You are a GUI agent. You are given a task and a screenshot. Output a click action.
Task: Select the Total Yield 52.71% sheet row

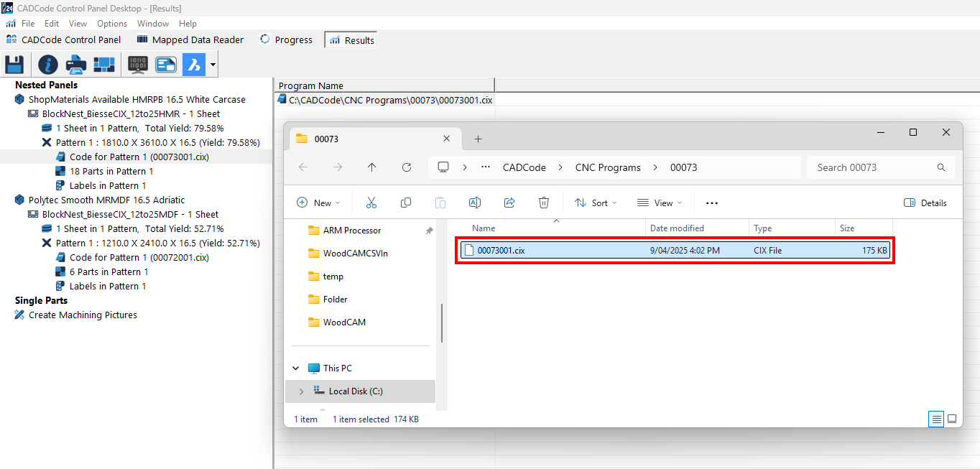click(139, 229)
